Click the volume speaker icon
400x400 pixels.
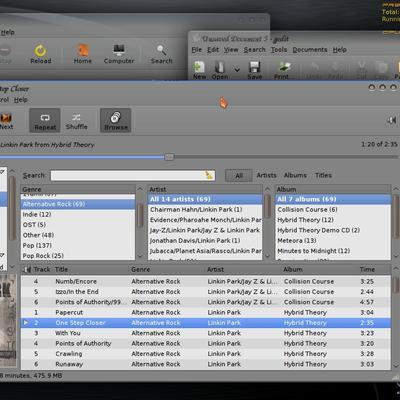click(392, 120)
